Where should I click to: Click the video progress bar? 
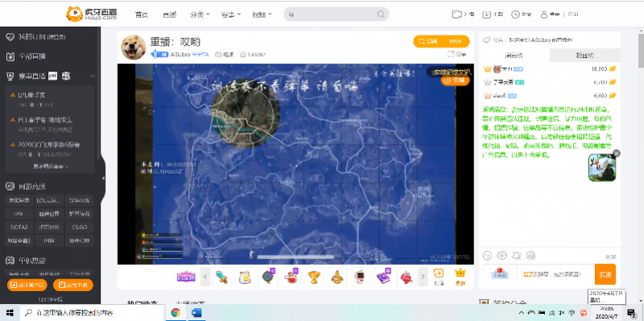click(295, 257)
